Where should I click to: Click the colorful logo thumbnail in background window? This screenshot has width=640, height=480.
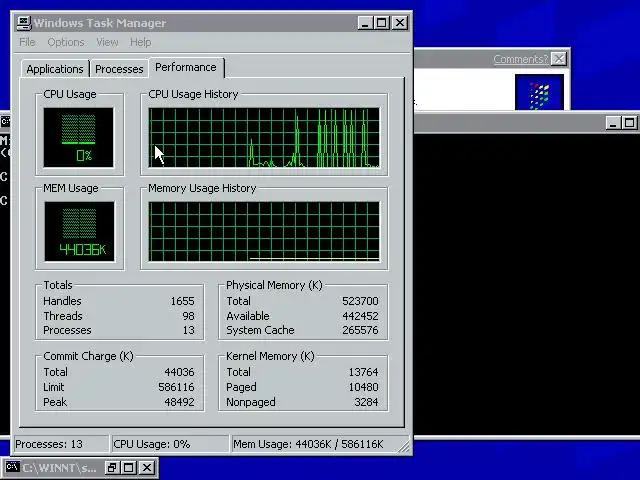click(539, 92)
